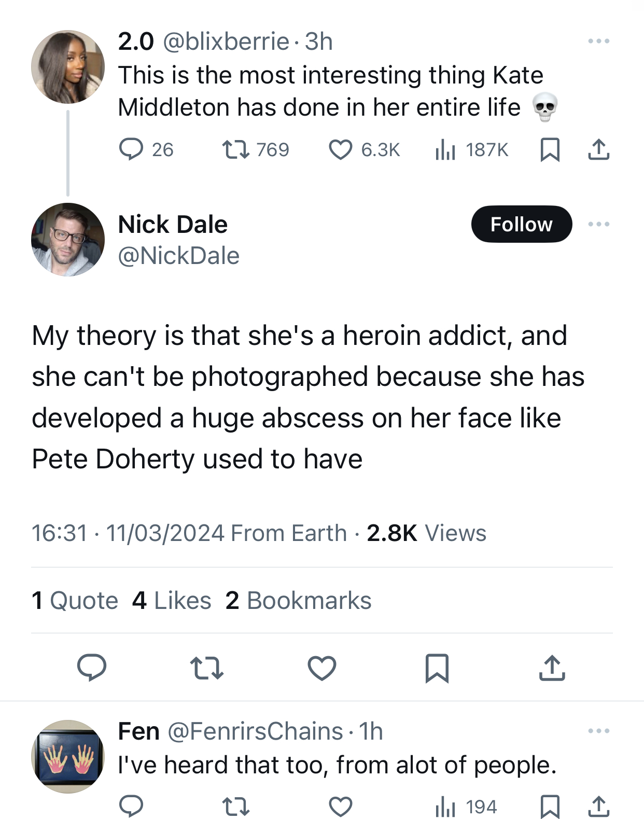
Task: Retweet the blixberrie post with 769 reposts
Action: (236, 149)
